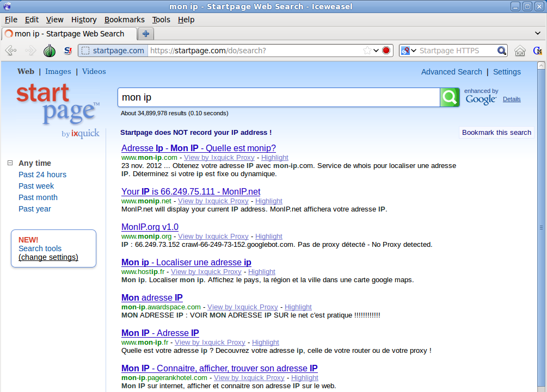Open the URL history dropdown arrow
The width and height of the screenshot is (547, 392).
click(376, 51)
